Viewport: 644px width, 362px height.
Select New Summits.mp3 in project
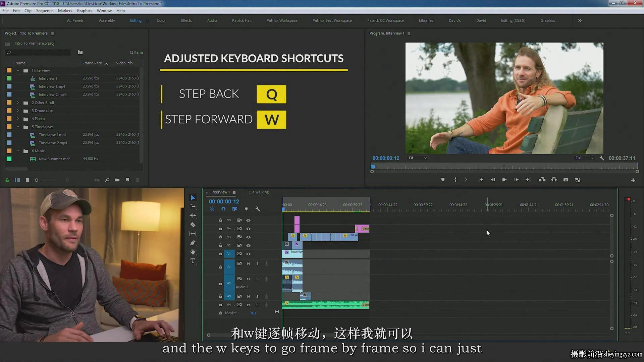(x=55, y=159)
